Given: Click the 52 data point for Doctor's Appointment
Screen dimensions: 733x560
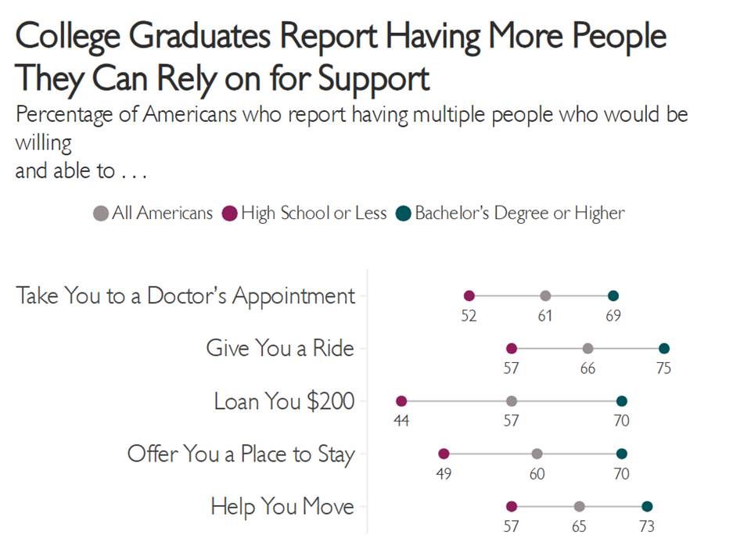Looking at the screenshot, I should point(469,296).
